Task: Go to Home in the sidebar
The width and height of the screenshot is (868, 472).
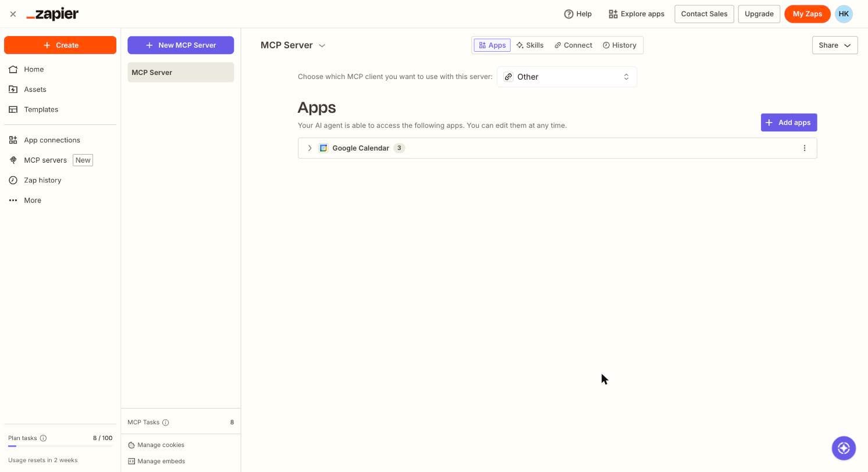Action: click(x=34, y=69)
